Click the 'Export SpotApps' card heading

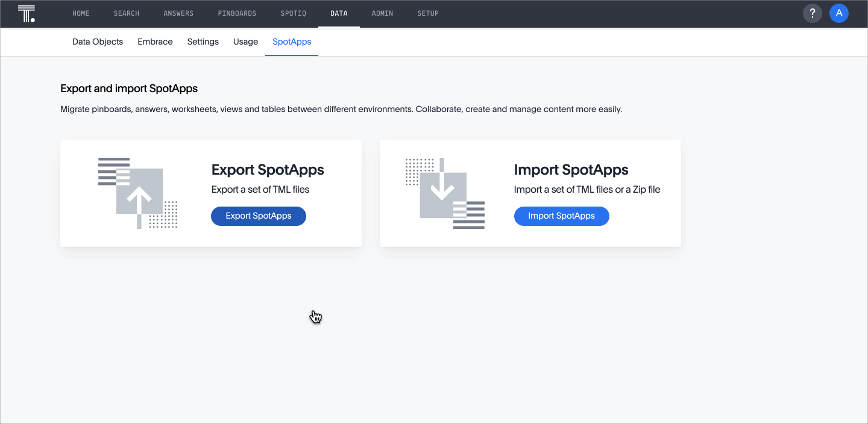(x=268, y=170)
